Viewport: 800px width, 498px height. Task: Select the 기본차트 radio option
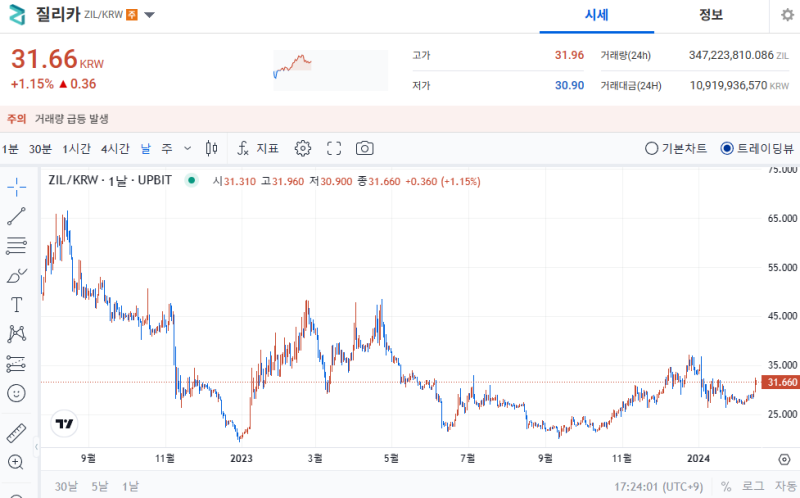[x=676, y=148]
